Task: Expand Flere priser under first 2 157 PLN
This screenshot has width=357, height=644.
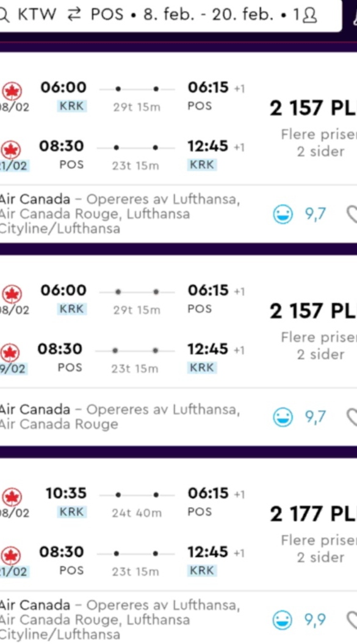Action: click(x=319, y=143)
